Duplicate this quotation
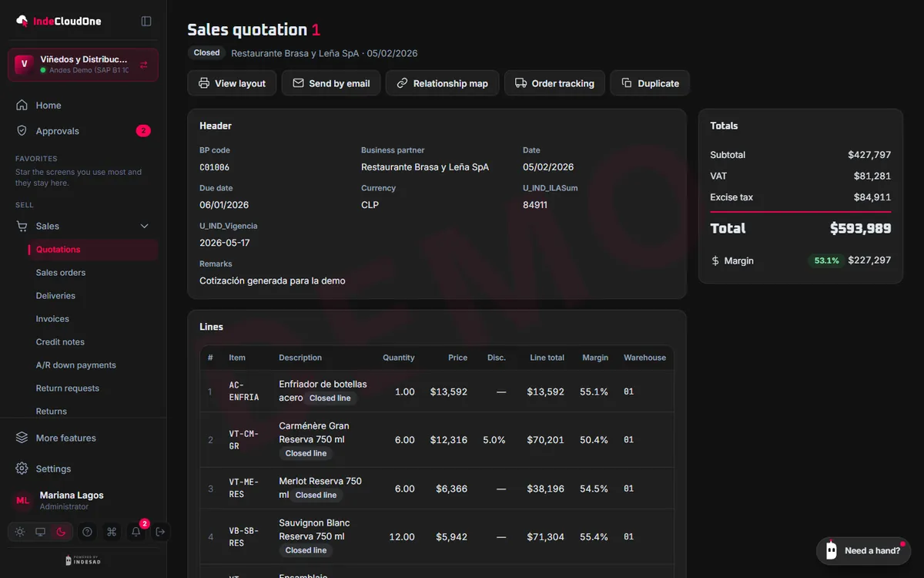The image size is (924, 578). pyautogui.click(x=650, y=83)
